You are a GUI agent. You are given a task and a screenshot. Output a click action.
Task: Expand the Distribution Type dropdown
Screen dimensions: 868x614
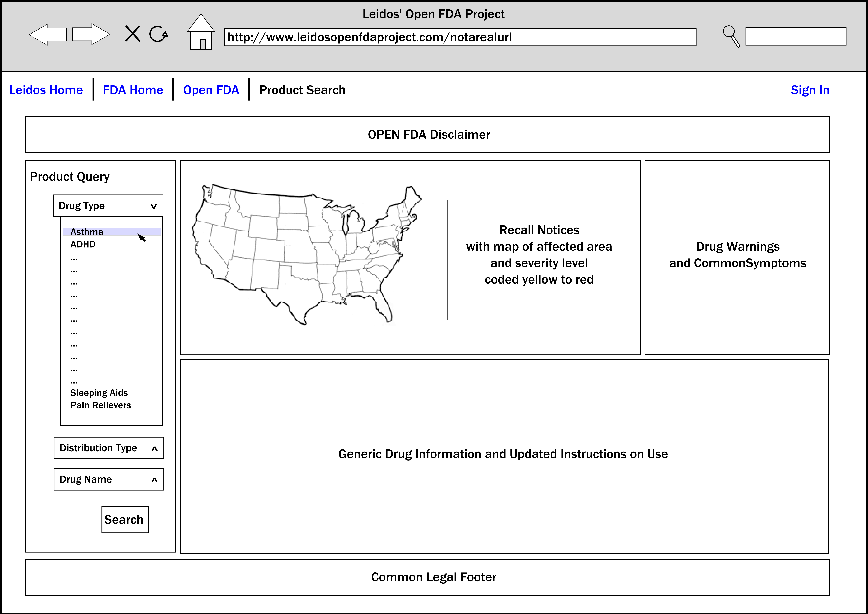coord(109,448)
